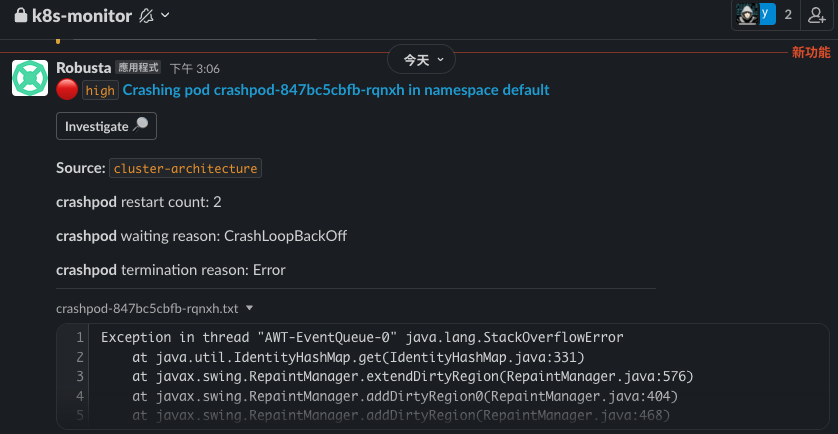
Task: Open the Robusta sender name profile
Action: click(83, 68)
